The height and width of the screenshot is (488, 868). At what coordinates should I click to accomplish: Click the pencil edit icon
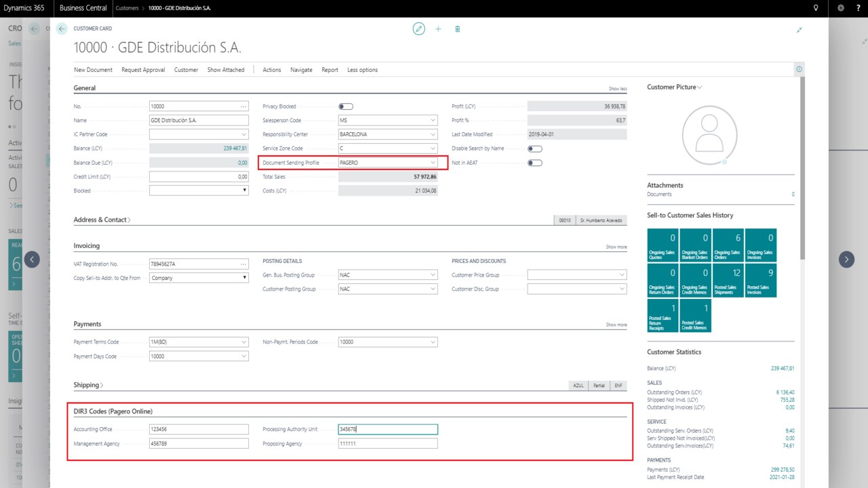pos(419,29)
